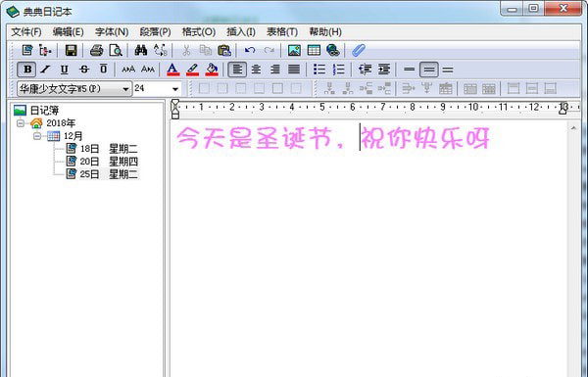Justify the paragraph text
Screen dimensions: 588x377
coord(294,70)
